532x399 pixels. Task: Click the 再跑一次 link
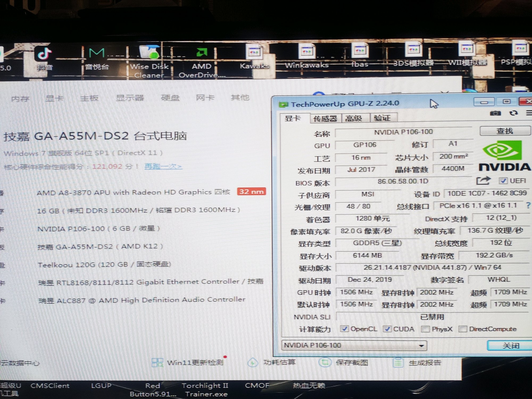point(163,167)
